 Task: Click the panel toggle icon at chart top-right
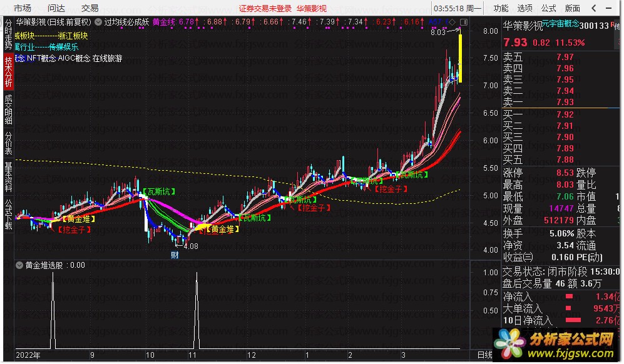(x=464, y=23)
